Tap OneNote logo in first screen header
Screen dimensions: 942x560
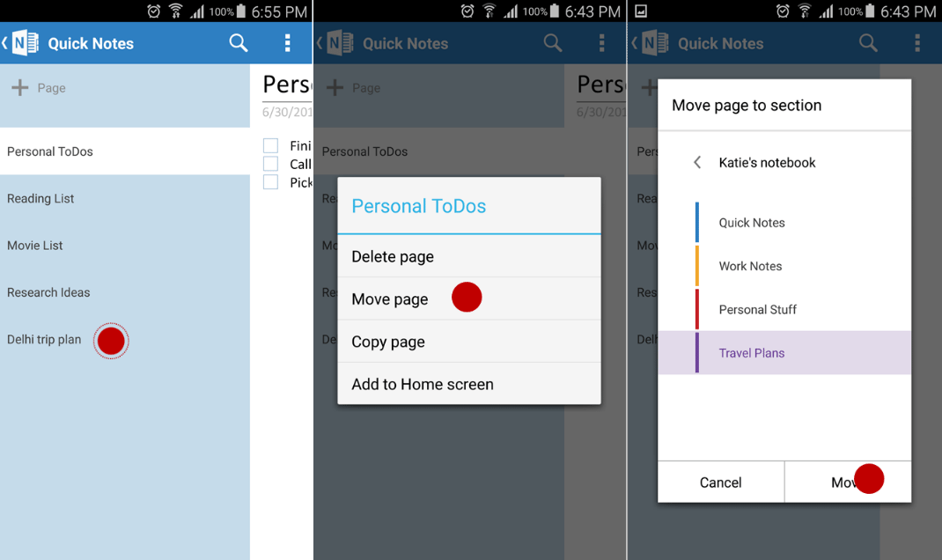[x=26, y=43]
